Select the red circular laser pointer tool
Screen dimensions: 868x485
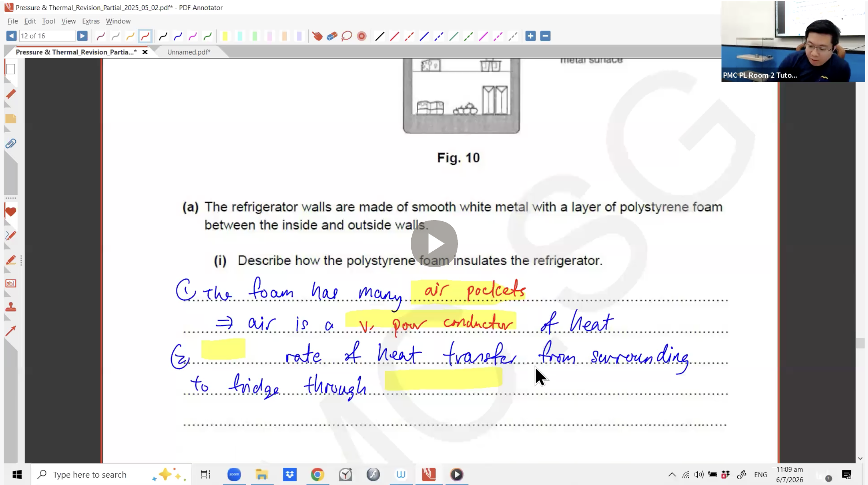pyautogui.click(x=361, y=36)
